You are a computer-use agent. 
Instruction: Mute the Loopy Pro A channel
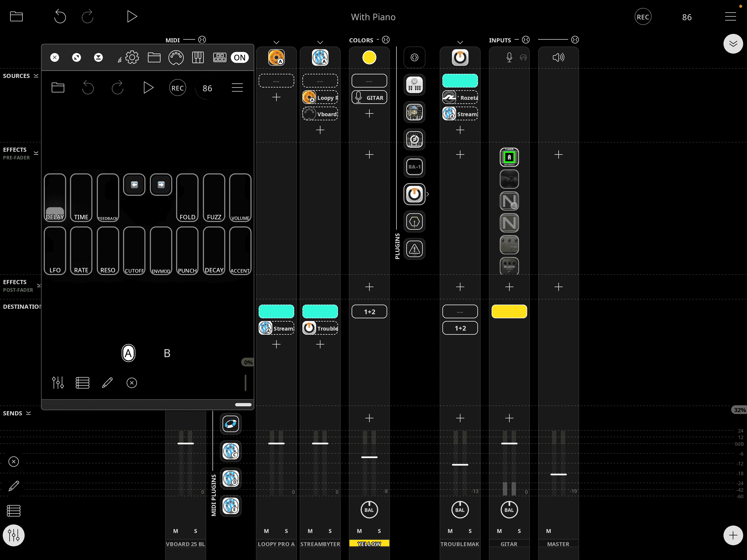(x=266, y=531)
